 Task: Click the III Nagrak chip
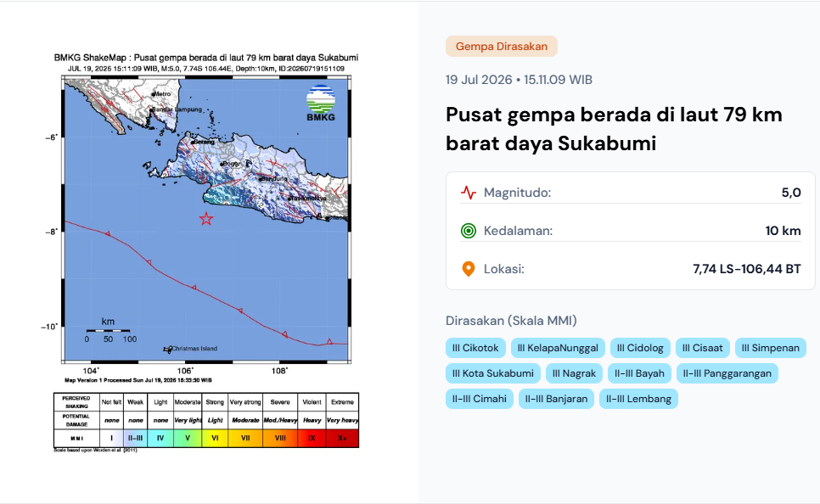(574, 373)
